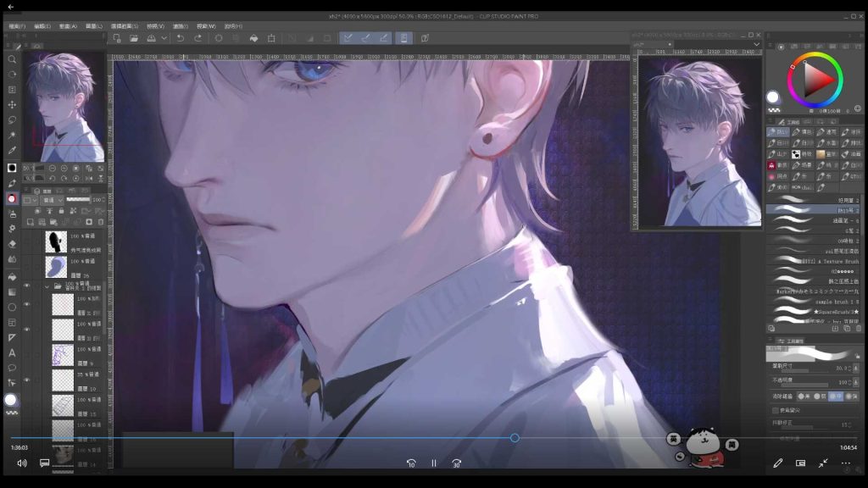Screen dimensions: 868x488
Task: Open the Window menu marked (W)
Action: 206,26
